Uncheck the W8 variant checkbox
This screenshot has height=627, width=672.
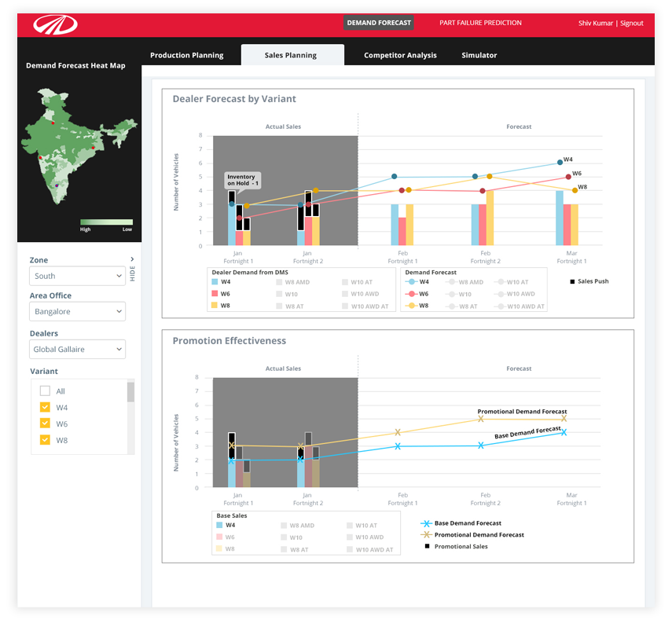pyautogui.click(x=45, y=440)
